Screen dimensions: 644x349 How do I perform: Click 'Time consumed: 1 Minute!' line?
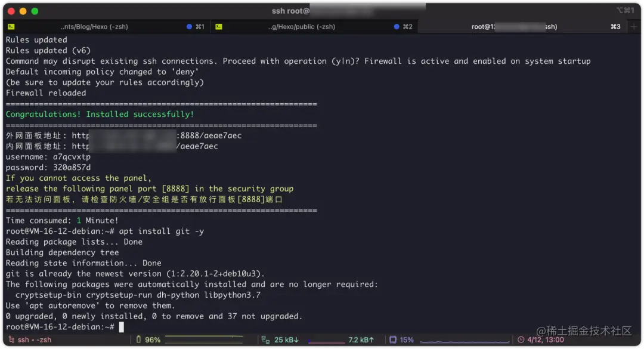point(62,221)
